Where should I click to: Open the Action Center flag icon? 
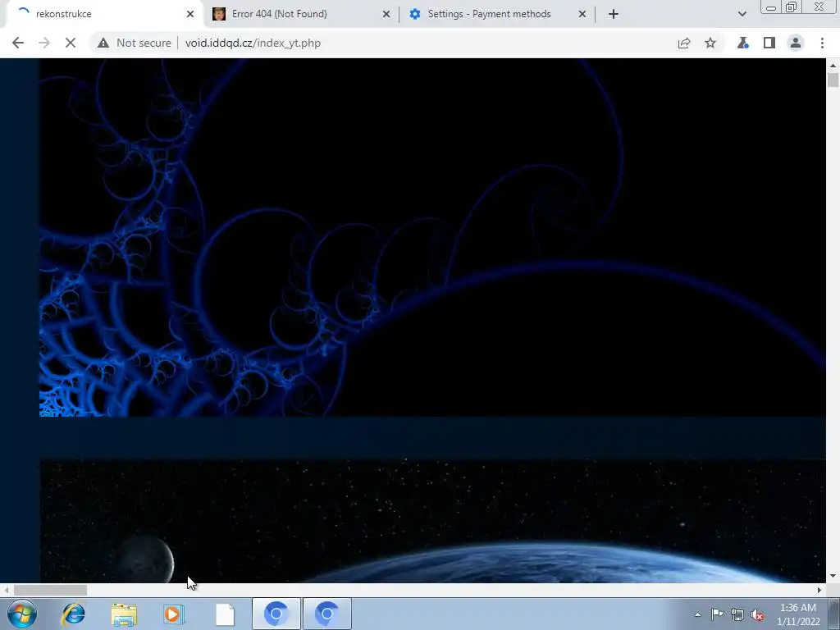coord(717,614)
